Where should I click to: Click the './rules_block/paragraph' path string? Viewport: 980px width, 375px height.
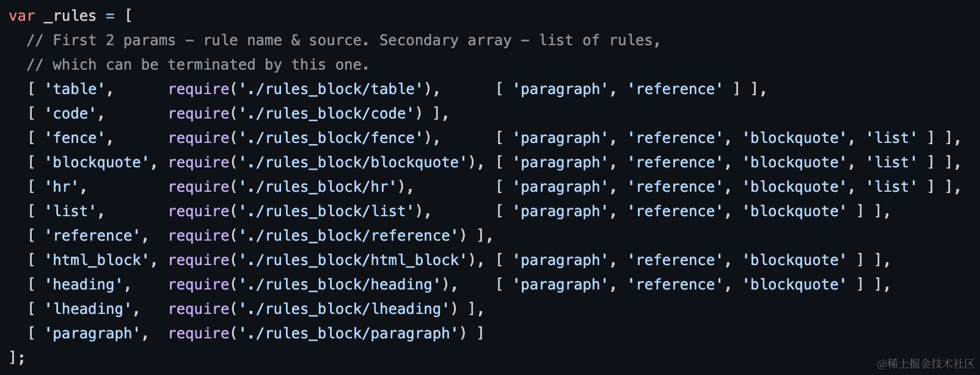349,333
